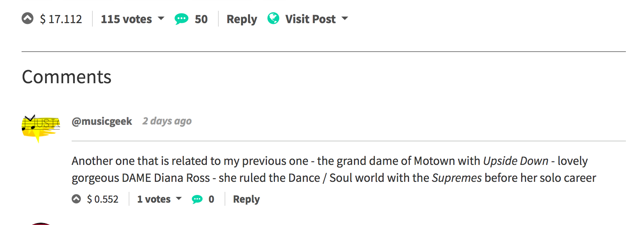Click the comment's green speech bubble icon
The width and height of the screenshot is (644, 225).
(x=197, y=199)
